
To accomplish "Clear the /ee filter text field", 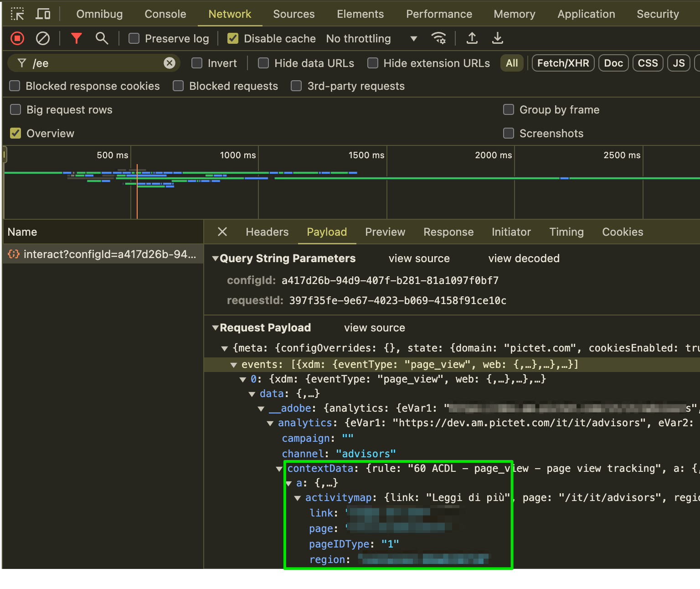I will click(170, 63).
